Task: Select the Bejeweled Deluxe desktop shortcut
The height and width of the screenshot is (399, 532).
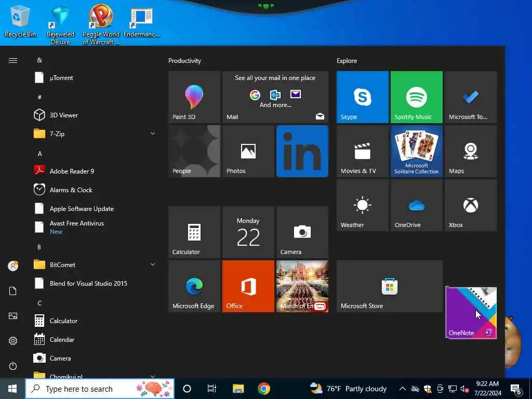Action: tap(60, 26)
